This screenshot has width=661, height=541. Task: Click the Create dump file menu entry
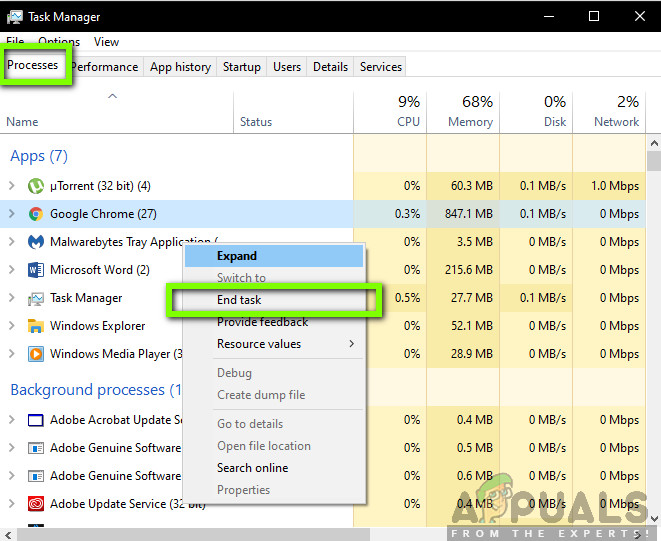click(x=274, y=395)
